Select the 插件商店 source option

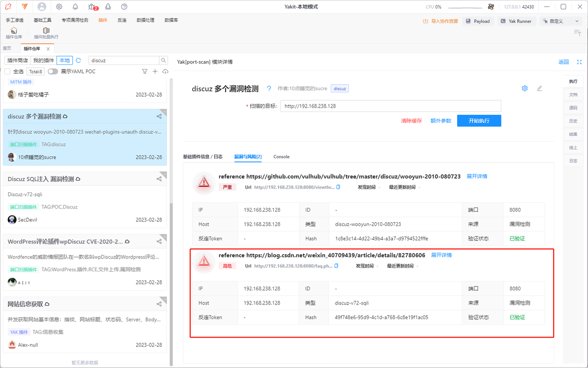[x=18, y=60]
